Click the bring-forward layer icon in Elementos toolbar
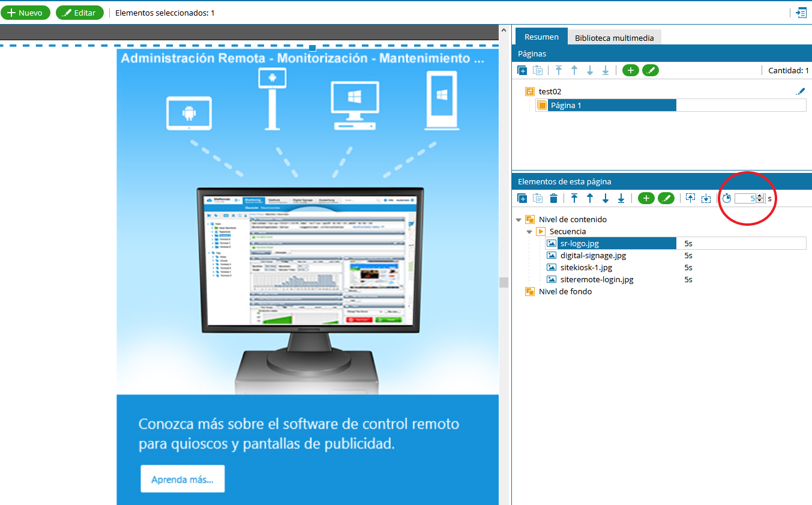 pos(690,198)
